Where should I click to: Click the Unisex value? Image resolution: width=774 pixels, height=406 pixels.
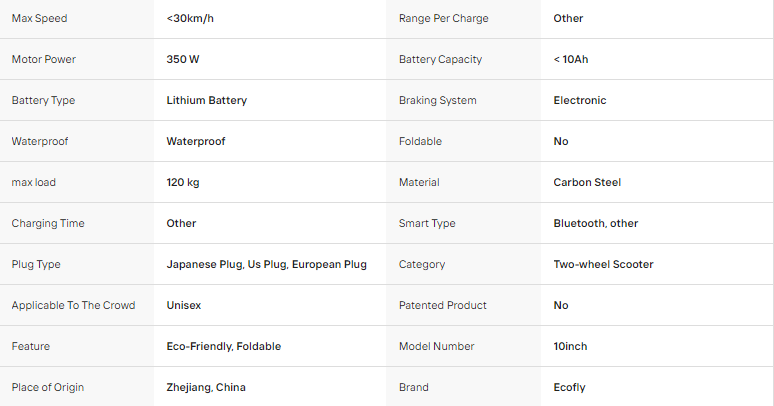(184, 305)
